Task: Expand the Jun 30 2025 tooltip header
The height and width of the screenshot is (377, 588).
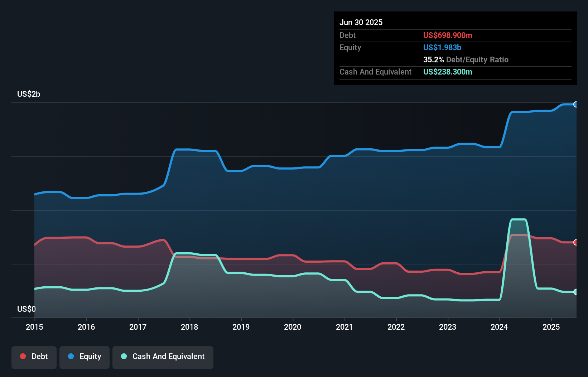Action: point(361,22)
